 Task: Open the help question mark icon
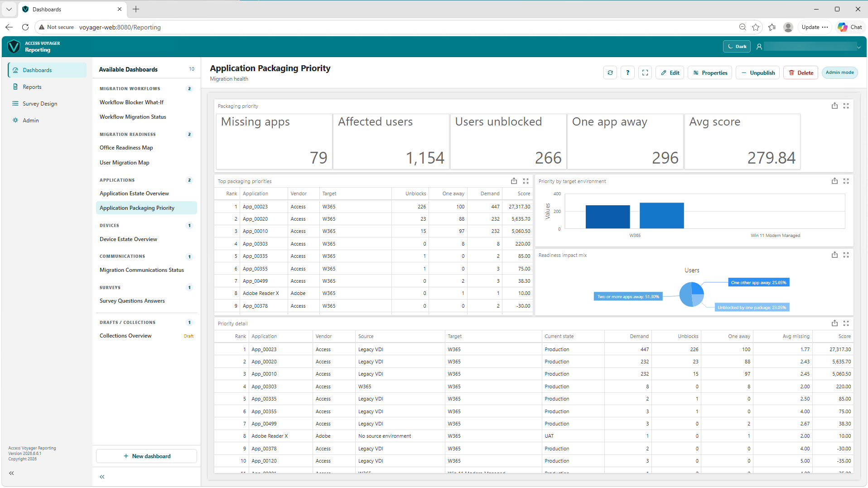pos(627,72)
